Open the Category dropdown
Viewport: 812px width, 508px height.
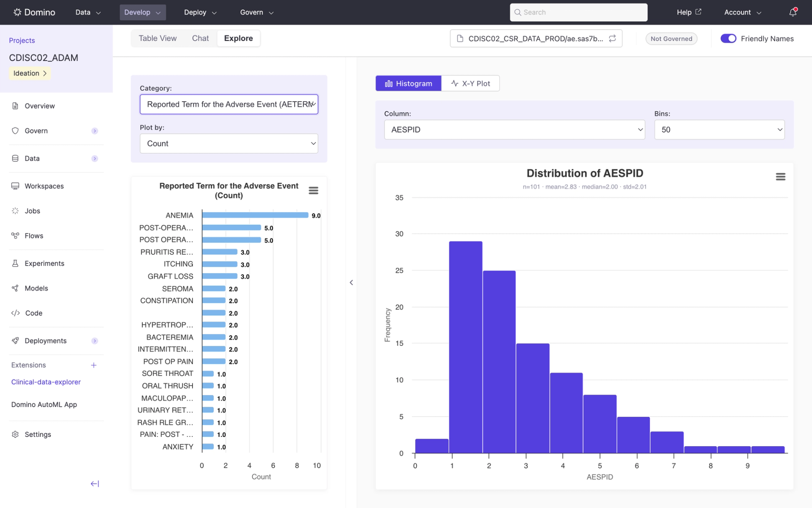point(229,104)
